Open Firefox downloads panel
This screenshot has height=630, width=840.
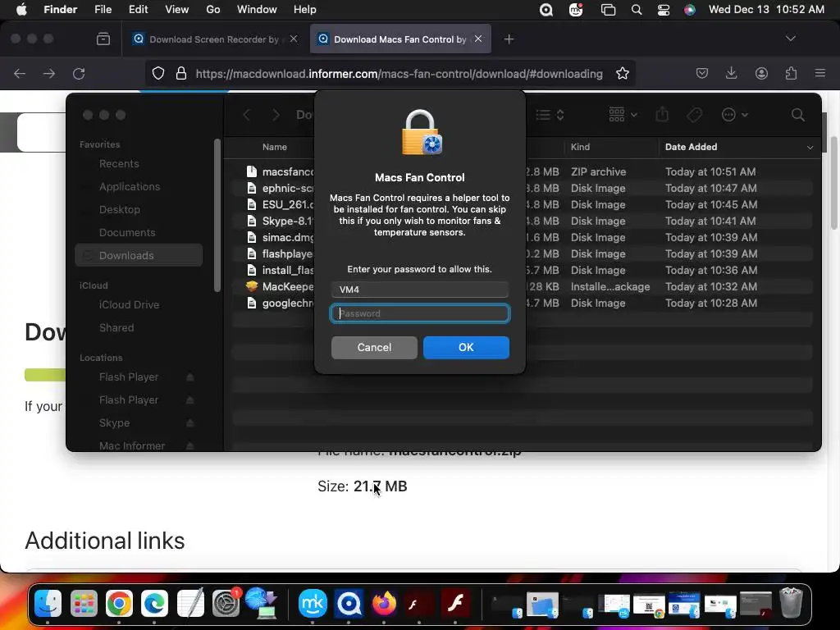(x=731, y=73)
